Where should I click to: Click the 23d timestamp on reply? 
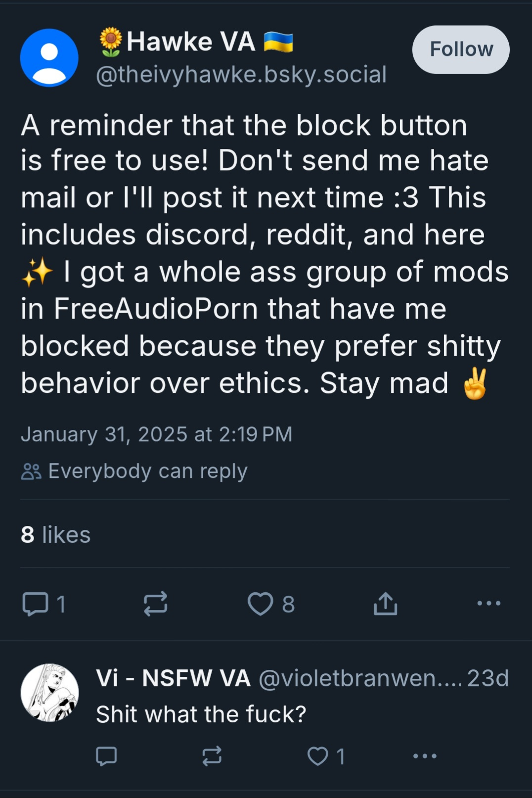click(x=488, y=678)
